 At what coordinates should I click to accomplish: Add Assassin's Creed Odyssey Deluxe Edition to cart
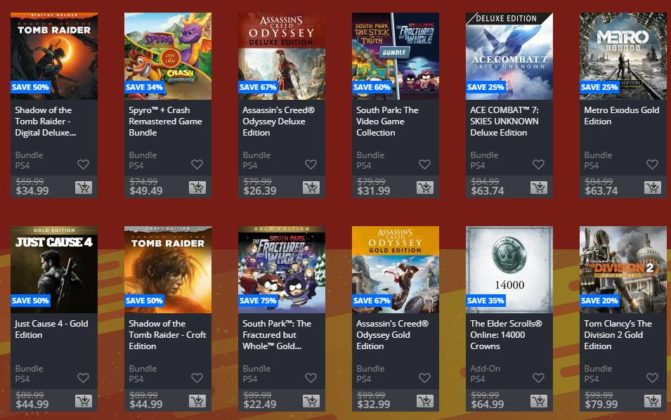311,188
